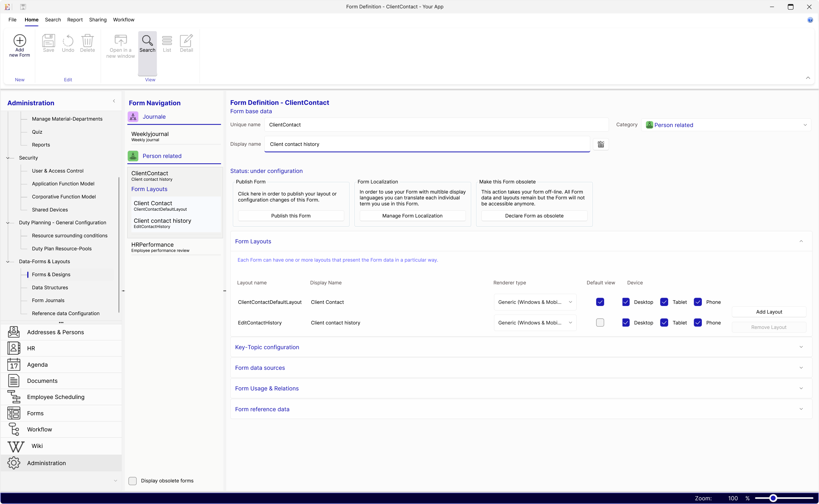Viewport: 819px width, 504px height.
Task: Select the Home ribbon tab
Action: [x=31, y=20]
